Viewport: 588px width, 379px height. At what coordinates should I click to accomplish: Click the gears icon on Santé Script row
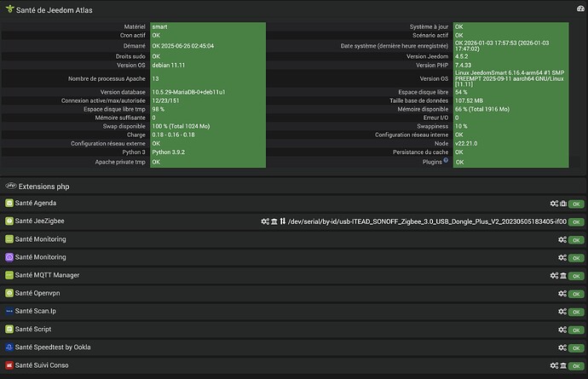562,330
